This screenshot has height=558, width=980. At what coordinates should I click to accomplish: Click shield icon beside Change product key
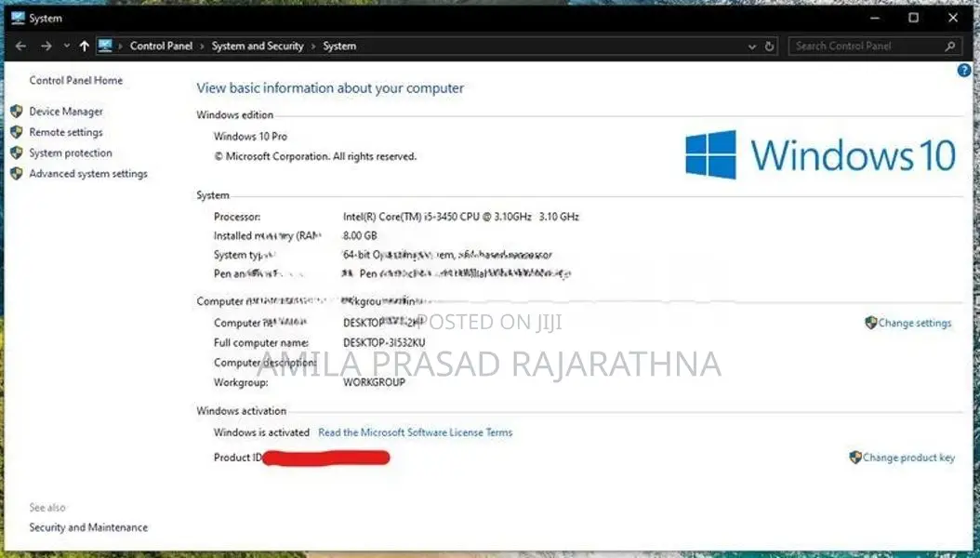(855, 458)
